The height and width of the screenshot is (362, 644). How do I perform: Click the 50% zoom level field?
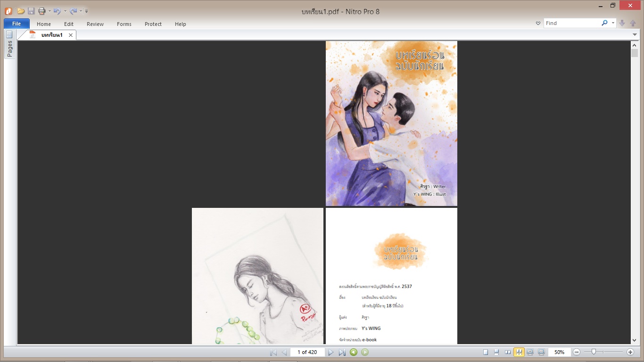pos(560,352)
